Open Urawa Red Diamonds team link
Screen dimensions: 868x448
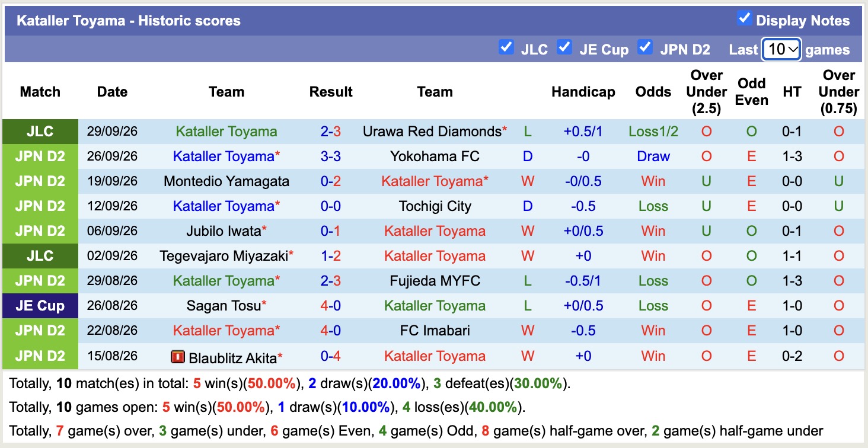[x=432, y=132]
